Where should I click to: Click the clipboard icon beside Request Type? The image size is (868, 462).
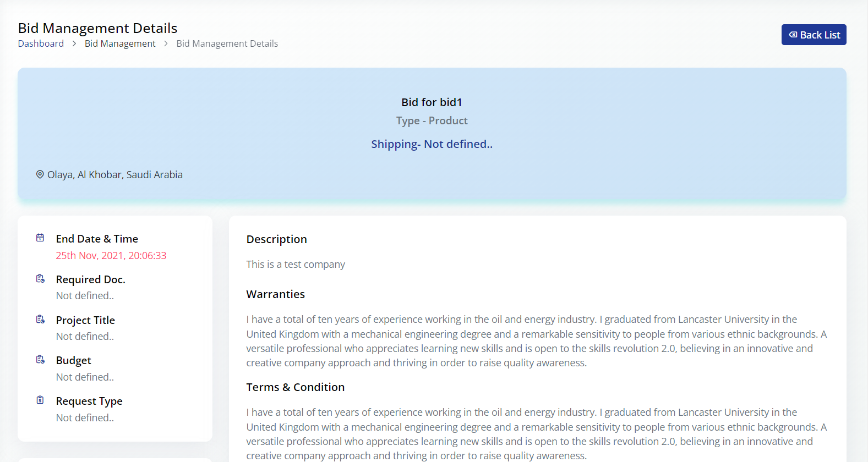tap(40, 400)
